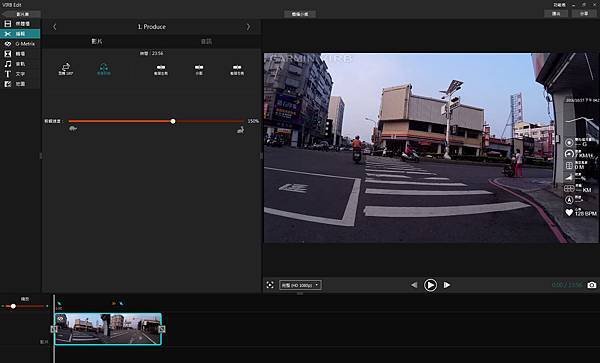Click the playback speed slider handle
This screenshot has width=600, height=363.
coord(173,121)
